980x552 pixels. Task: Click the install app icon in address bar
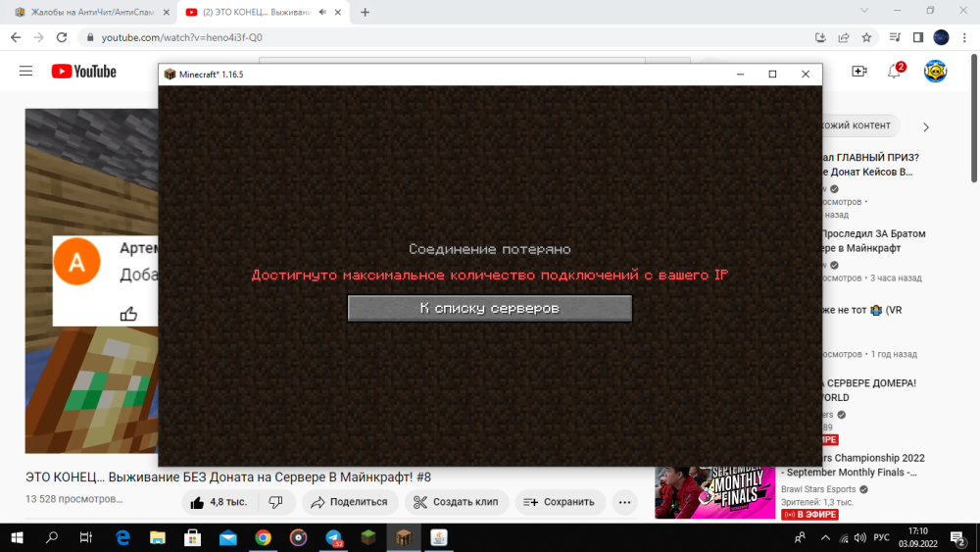(820, 37)
